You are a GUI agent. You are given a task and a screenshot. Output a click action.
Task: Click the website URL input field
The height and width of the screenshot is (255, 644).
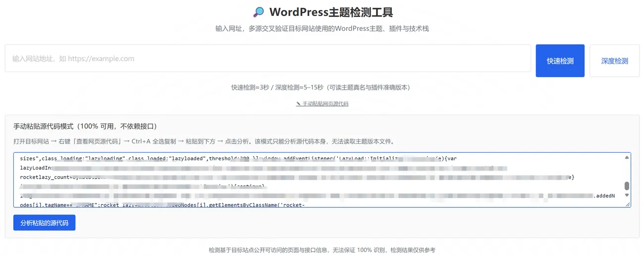point(268,59)
